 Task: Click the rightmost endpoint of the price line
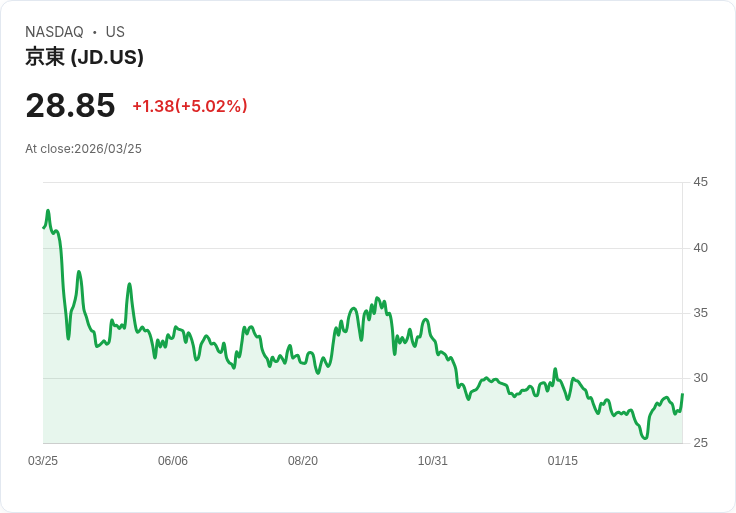(x=682, y=394)
